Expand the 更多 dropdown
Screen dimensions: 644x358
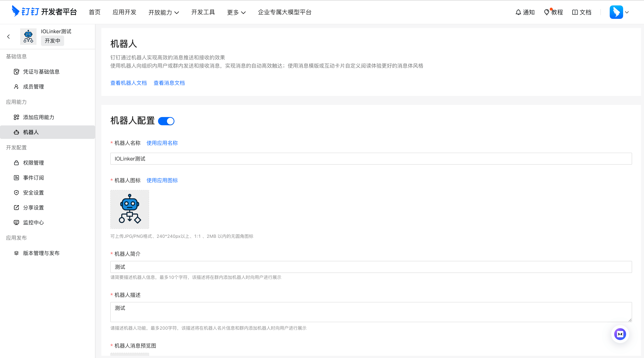click(236, 12)
